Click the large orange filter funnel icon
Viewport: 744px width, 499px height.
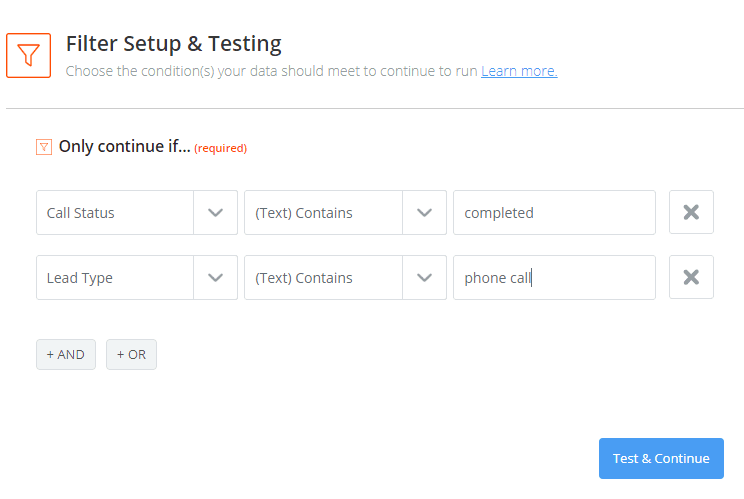click(28, 55)
